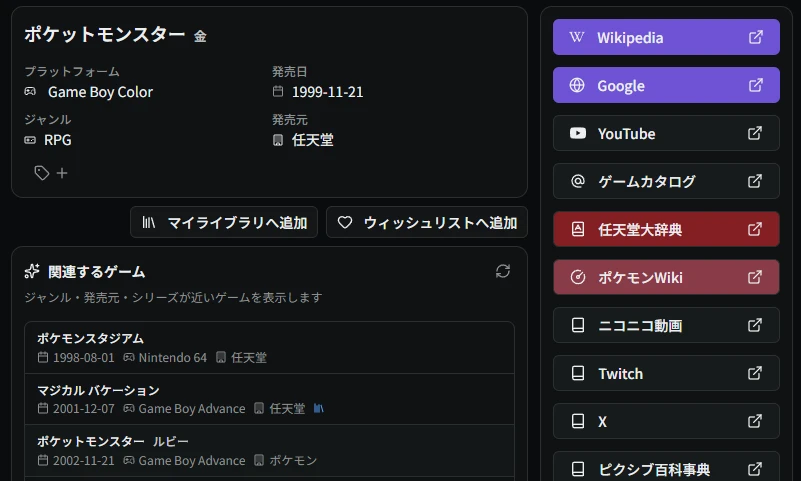Image resolution: width=801 pixels, height=481 pixels.
Task: Click publisher ポケモン in ルビー row
Action: [x=293, y=461]
